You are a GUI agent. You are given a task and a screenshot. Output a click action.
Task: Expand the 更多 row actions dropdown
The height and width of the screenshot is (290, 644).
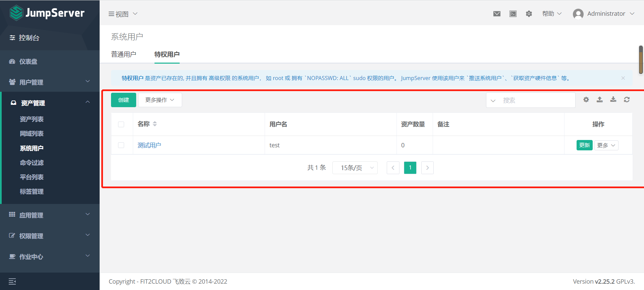[606, 145]
